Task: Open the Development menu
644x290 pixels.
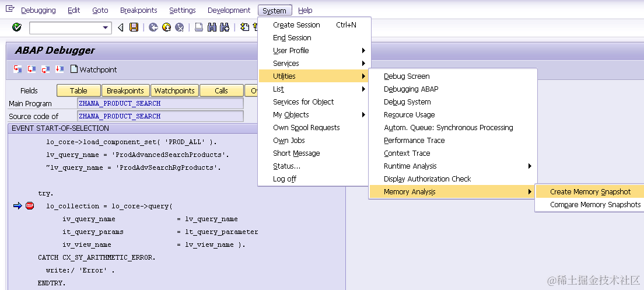Action: (229, 11)
